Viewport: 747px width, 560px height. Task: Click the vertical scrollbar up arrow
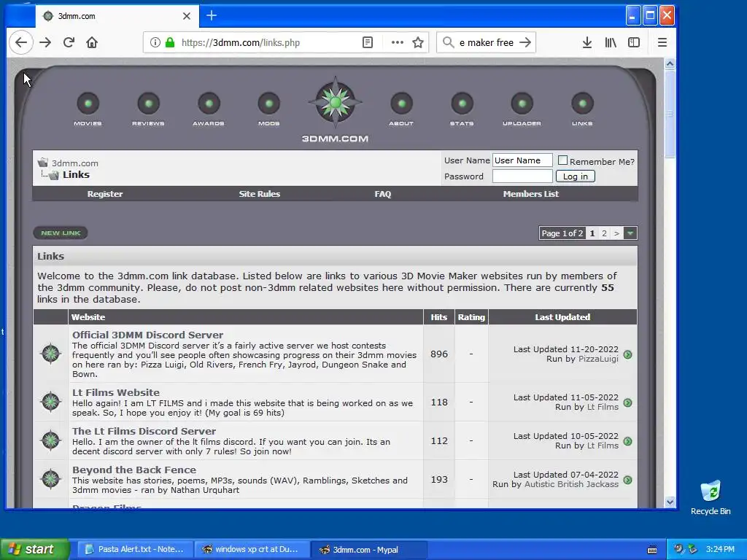670,64
